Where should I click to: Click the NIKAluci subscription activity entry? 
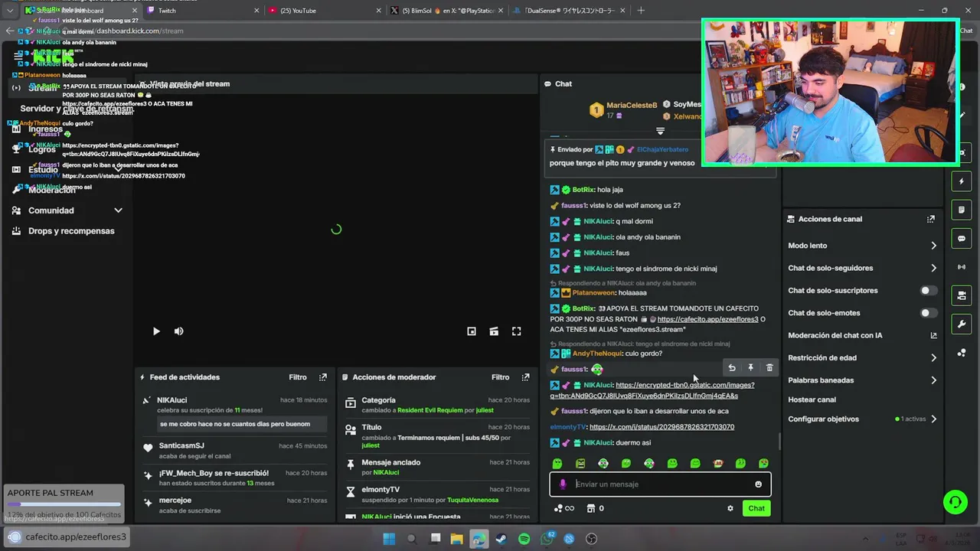coord(234,412)
